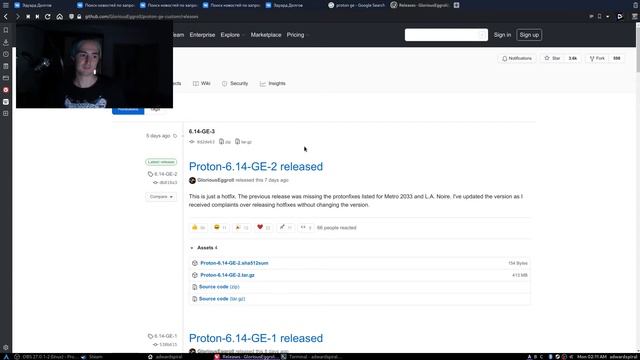Image resolution: width=640 pixels, height=360 pixels.
Task: Open the downloads panel in the sidebar
Action: pos(6,42)
